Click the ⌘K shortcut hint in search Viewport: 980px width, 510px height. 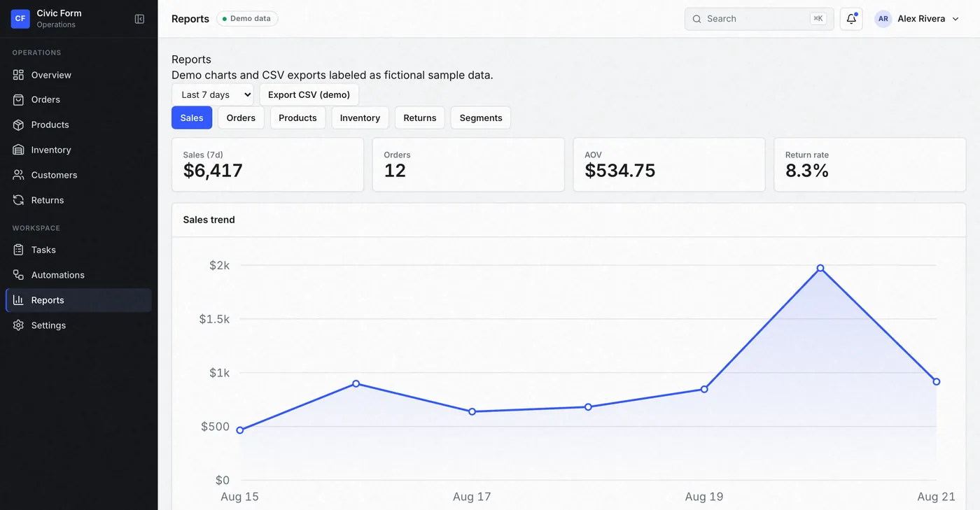[x=818, y=19]
